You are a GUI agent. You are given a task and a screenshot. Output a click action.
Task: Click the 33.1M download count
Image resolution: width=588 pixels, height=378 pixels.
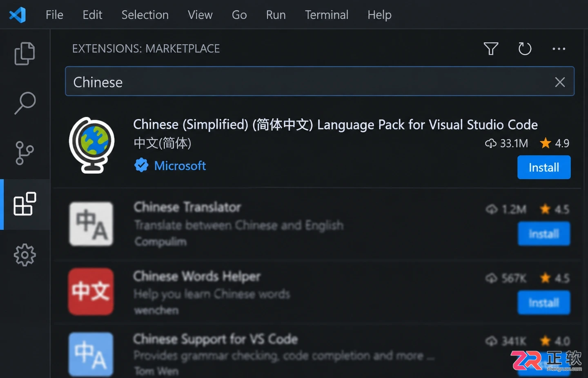tap(507, 143)
